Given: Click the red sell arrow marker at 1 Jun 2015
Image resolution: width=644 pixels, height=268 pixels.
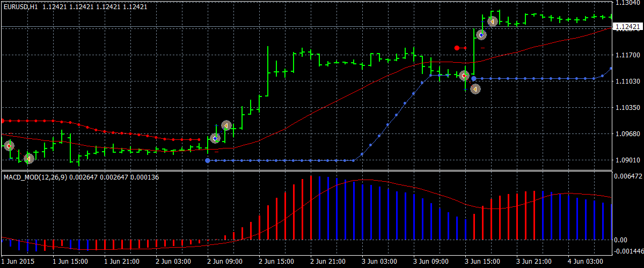Looking at the screenshot, I should 9,146.
